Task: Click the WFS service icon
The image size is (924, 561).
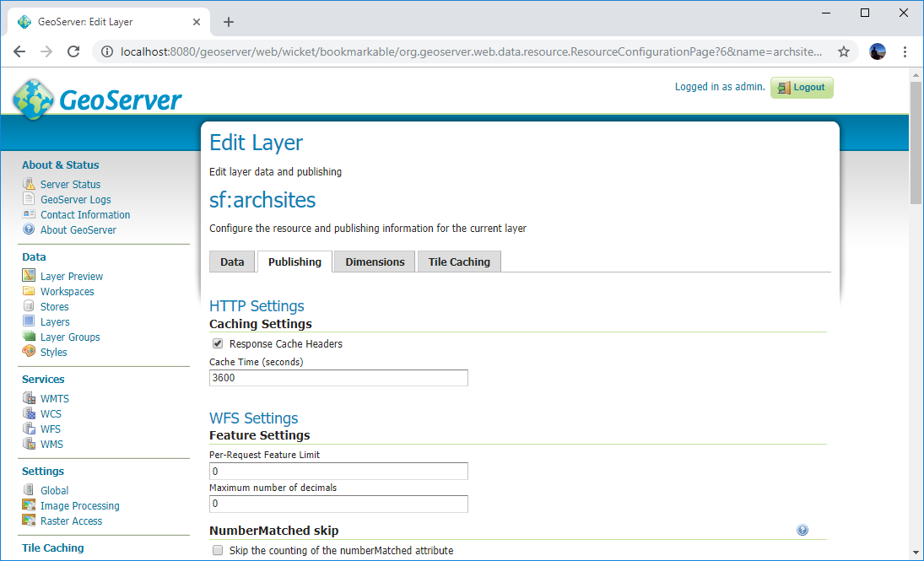Action: 29,429
